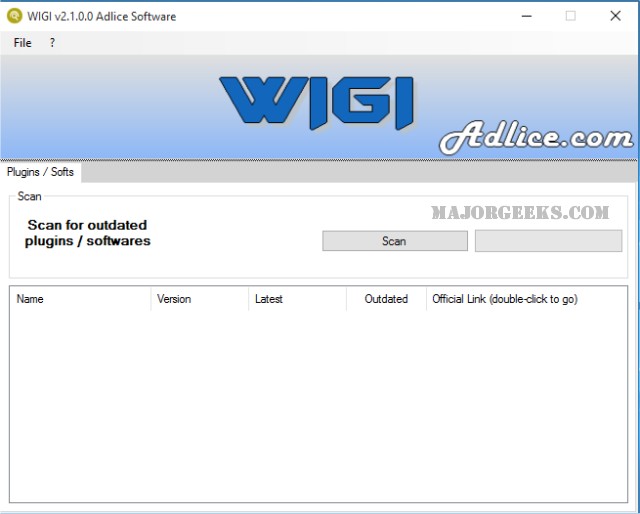The image size is (640, 514).
Task: Sort list by Latest column header
Action: coord(297,299)
